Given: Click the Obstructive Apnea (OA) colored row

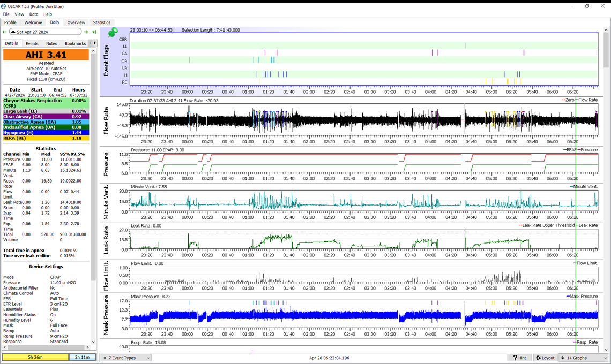Looking at the screenshot, I should click(46, 122).
